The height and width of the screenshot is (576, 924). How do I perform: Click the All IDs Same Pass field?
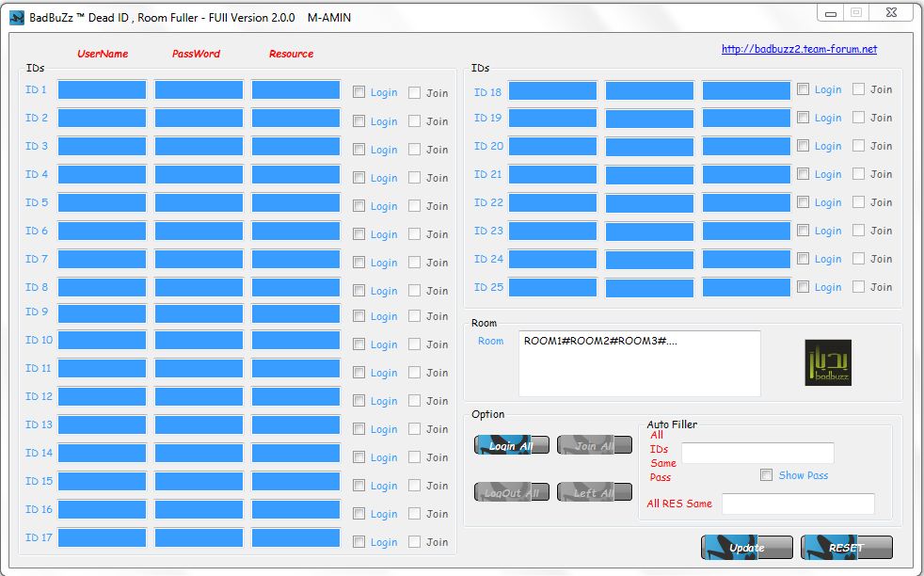(x=757, y=453)
